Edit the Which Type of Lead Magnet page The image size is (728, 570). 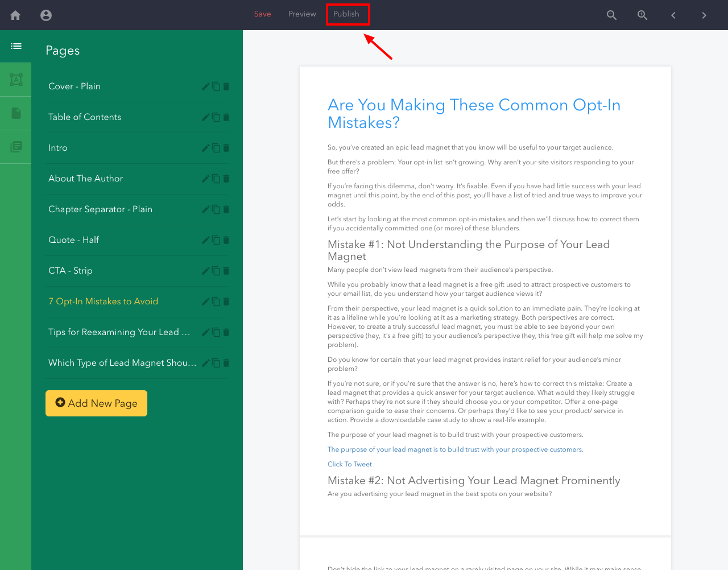pyautogui.click(x=206, y=363)
